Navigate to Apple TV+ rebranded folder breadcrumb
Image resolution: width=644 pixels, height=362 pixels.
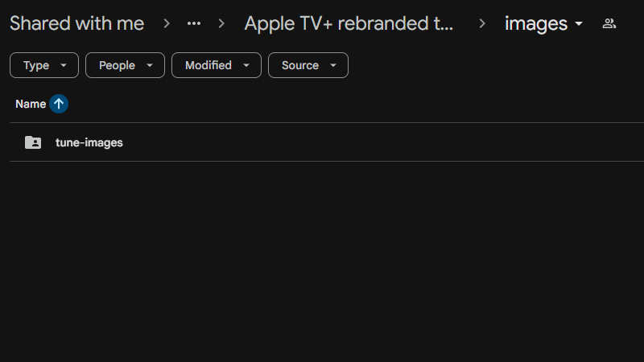350,23
